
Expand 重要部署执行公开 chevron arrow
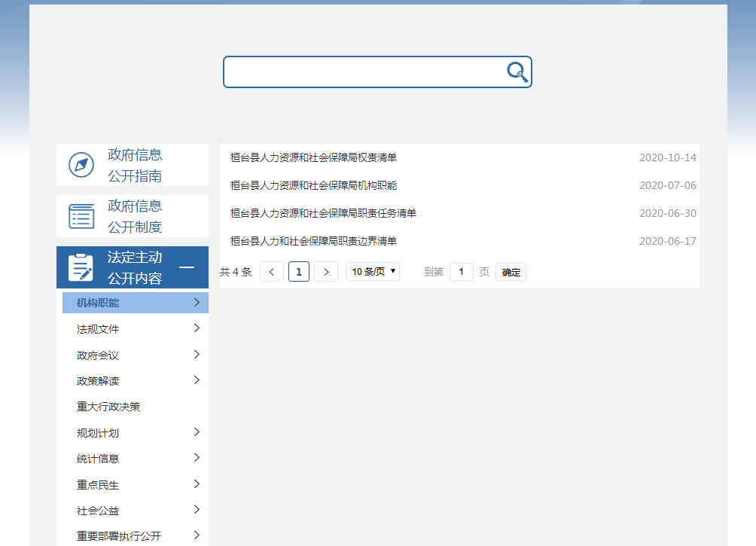tap(197, 535)
